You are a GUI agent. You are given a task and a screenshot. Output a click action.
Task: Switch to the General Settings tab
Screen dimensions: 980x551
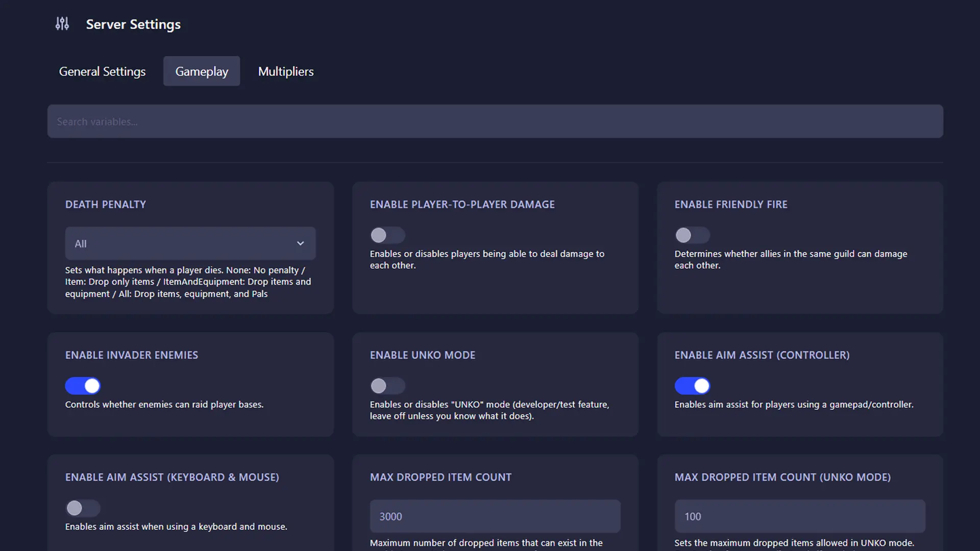[102, 71]
